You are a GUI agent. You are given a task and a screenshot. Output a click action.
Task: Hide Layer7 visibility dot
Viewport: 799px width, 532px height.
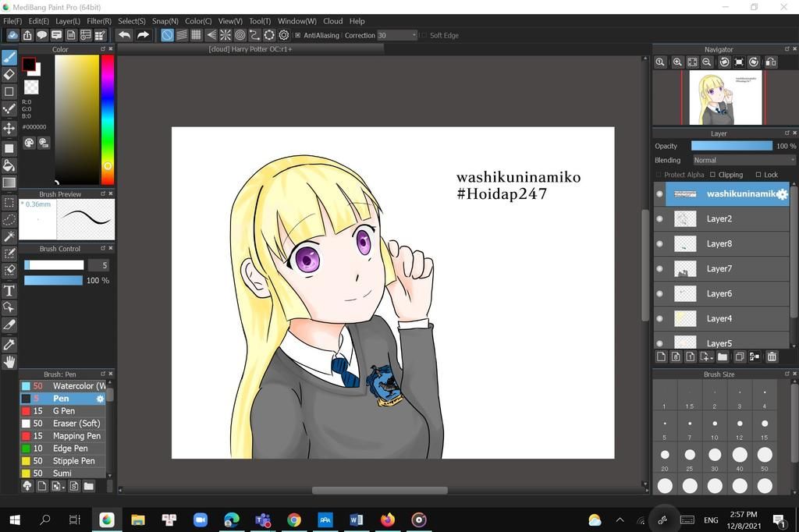click(659, 268)
